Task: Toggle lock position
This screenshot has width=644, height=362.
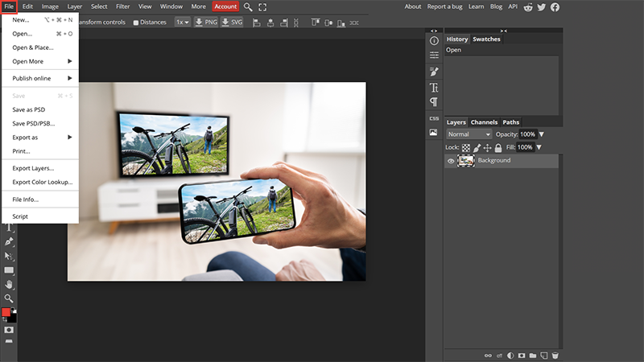Action: 488,148
